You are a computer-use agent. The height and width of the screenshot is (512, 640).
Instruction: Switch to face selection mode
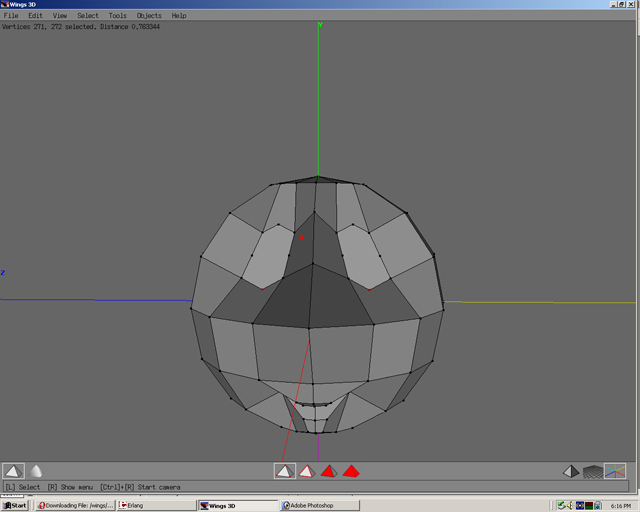329,471
